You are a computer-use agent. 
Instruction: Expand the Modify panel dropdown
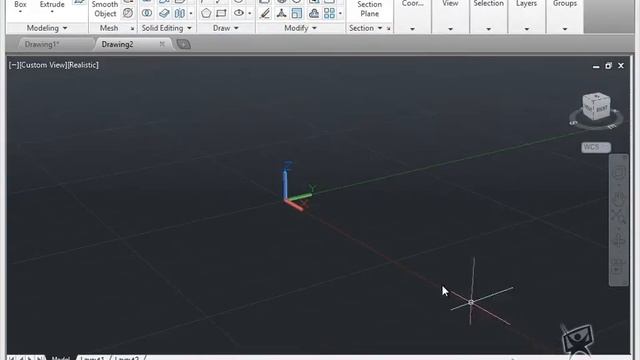coord(314,28)
